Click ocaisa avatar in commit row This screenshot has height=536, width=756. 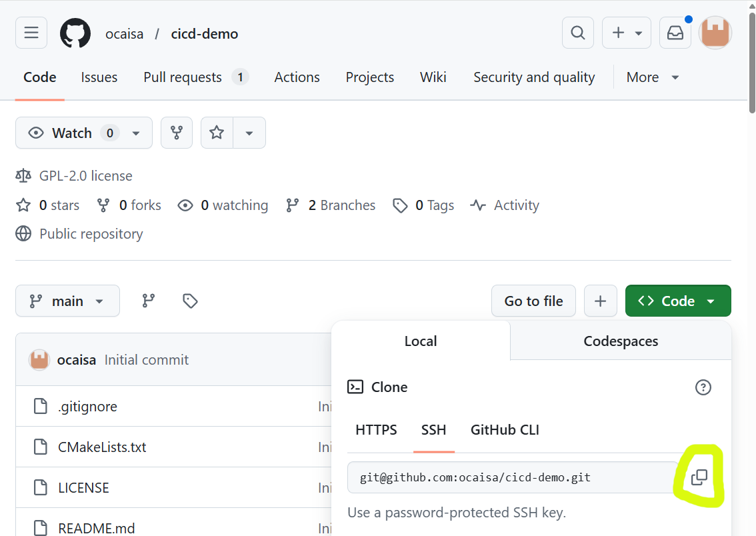pyautogui.click(x=39, y=360)
